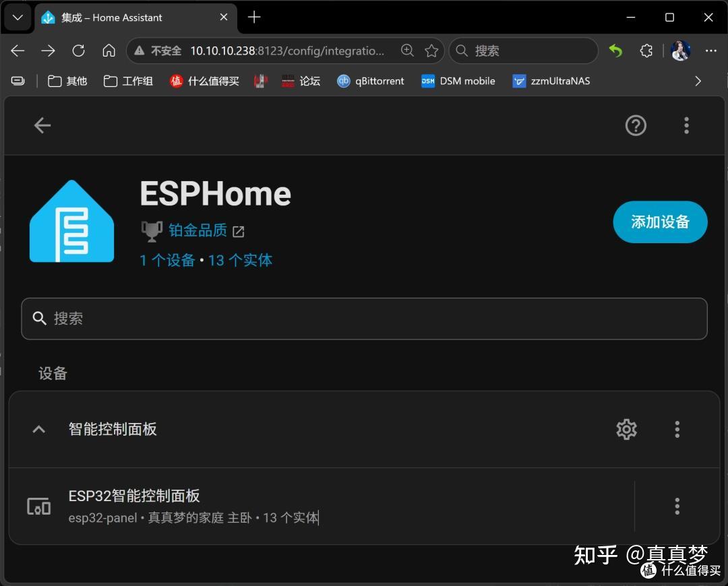Open settings gear for 智能控制面板
The width and height of the screenshot is (728, 586).
(626, 429)
